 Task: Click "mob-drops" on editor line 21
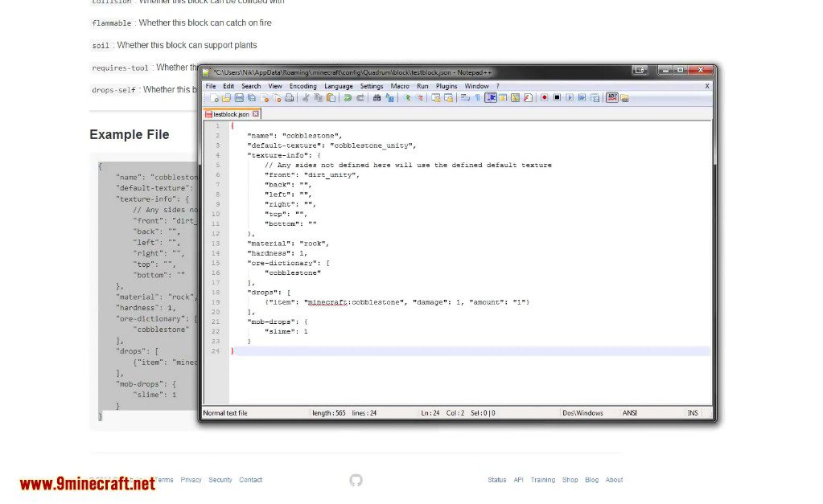[x=273, y=322]
